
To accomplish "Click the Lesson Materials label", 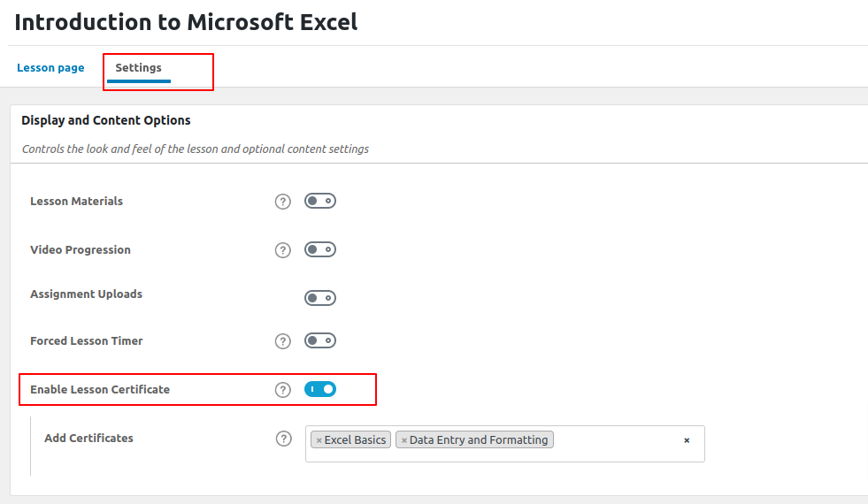I will [76, 201].
